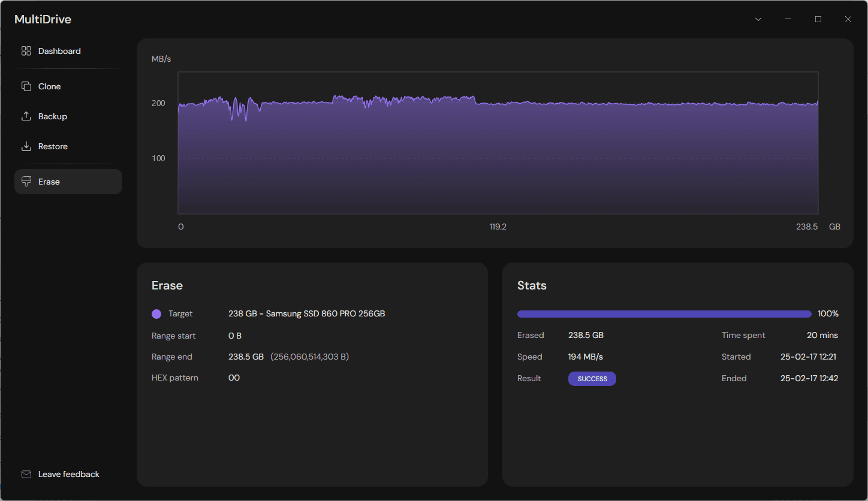This screenshot has width=868, height=501.
Task: Click the Clone icon in sidebar
Action: pyautogui.click(x=26, y=86)
